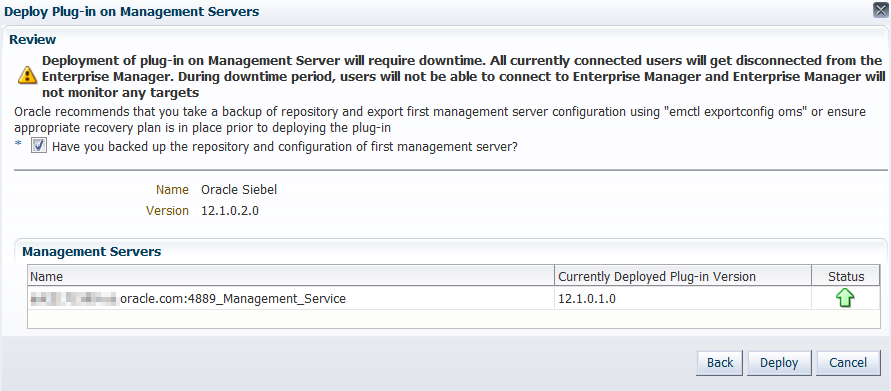Click the 12.1.0.1.0 deployed version cell
The width and height of the screenshot is (891, 391).
[x=683, y=298]
